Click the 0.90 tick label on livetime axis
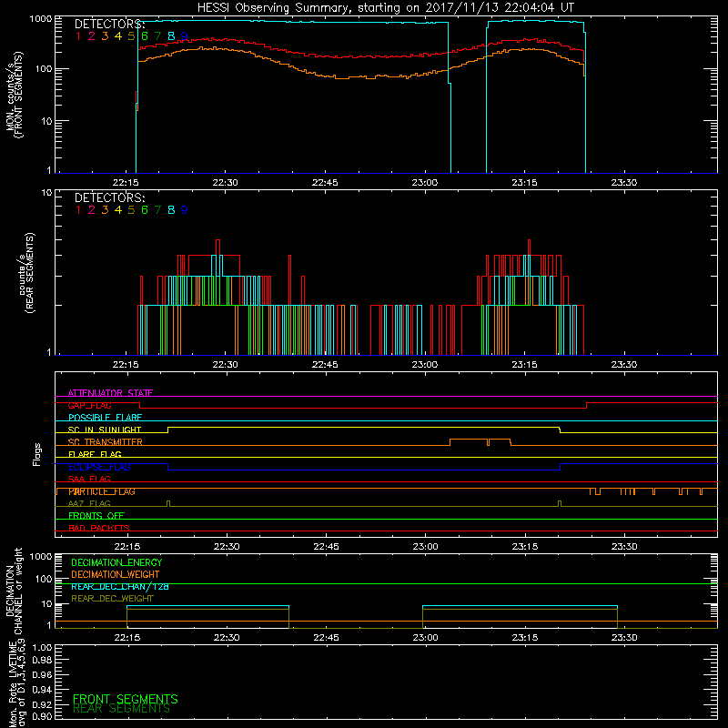728x728 pixels. (x=42, y=716)
